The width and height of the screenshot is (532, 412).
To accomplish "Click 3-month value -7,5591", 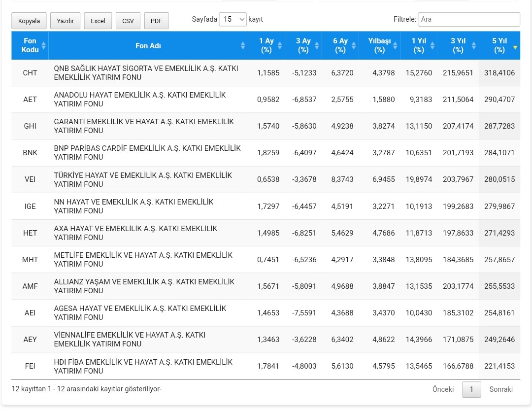I will click(304, 313).
